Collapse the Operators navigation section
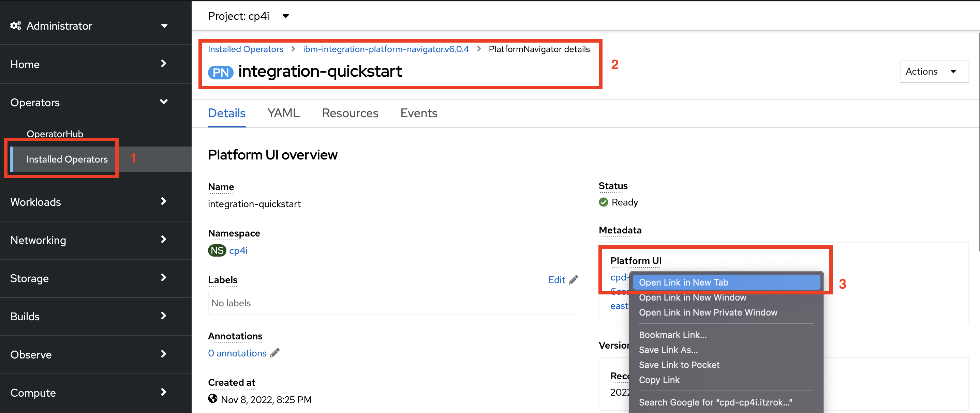This screenshot has width=980, height=413. click(x=164, y=102)
